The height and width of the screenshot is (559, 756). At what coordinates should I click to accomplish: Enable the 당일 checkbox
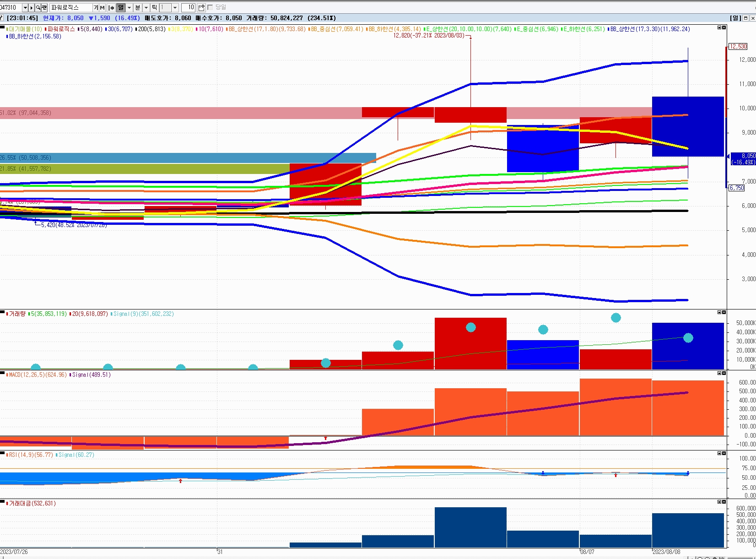pos(211,7)
